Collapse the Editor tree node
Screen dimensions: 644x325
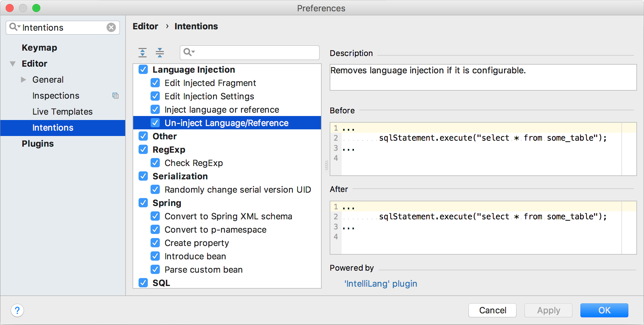pyautogui.click(x=13, y=64)
